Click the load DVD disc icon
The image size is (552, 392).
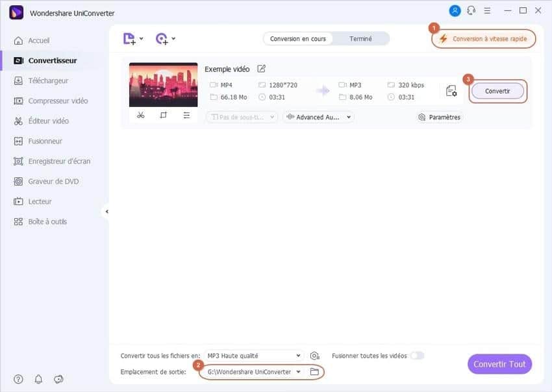coord(162,39)
